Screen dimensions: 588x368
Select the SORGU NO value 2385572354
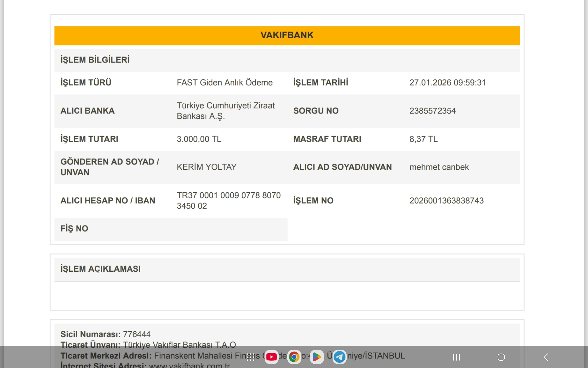coord(432,111)
